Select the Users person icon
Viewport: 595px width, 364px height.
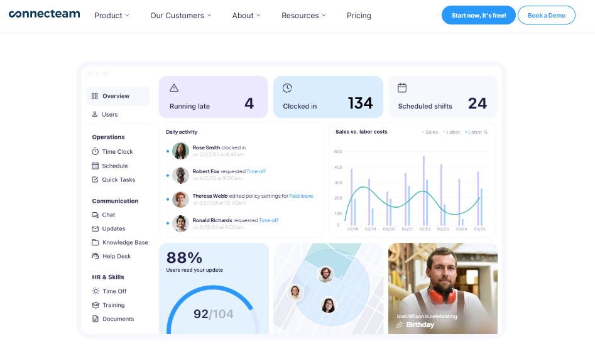tap(95, 114)
